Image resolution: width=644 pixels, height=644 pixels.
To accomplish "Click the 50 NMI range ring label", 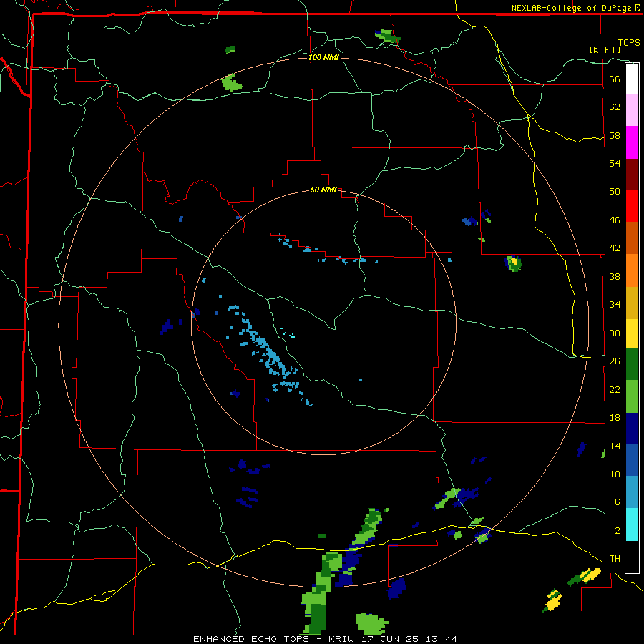I will point(323,190).
